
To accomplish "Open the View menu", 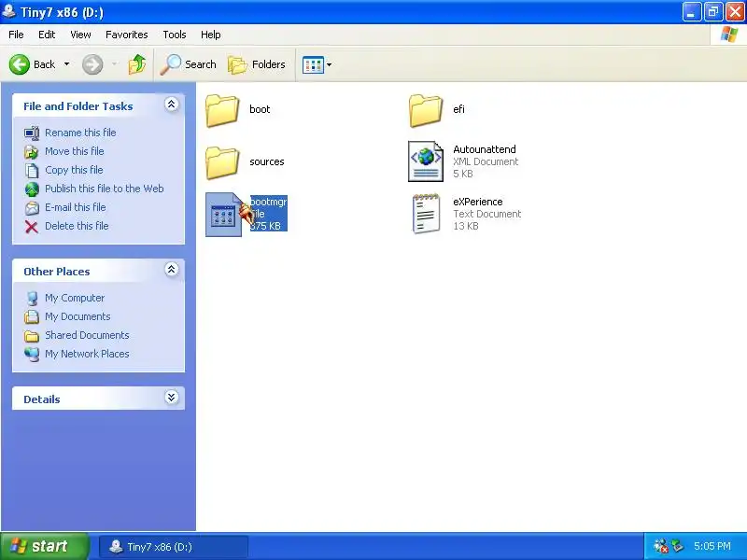I will point(80,35).
